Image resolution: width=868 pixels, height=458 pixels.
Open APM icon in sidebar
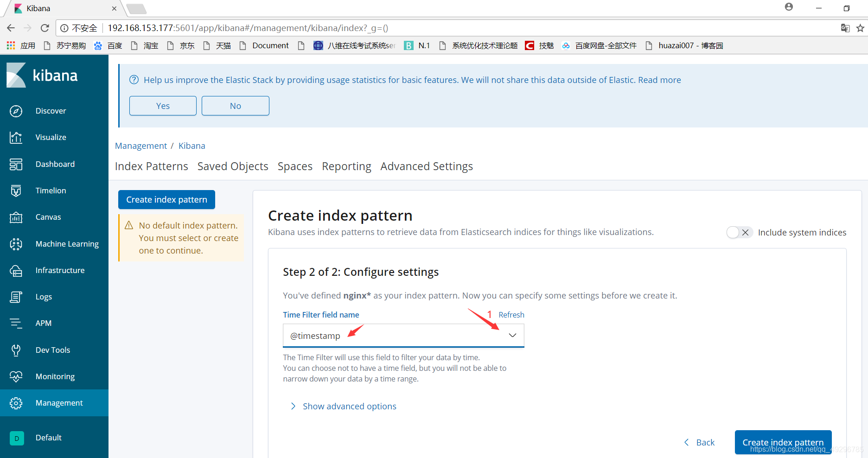[16, 323]
